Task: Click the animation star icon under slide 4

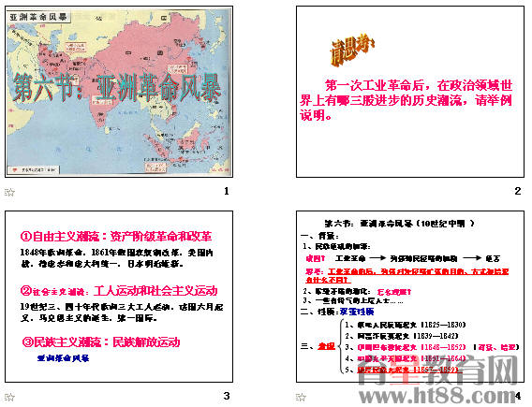Action: tap(301, 397)
